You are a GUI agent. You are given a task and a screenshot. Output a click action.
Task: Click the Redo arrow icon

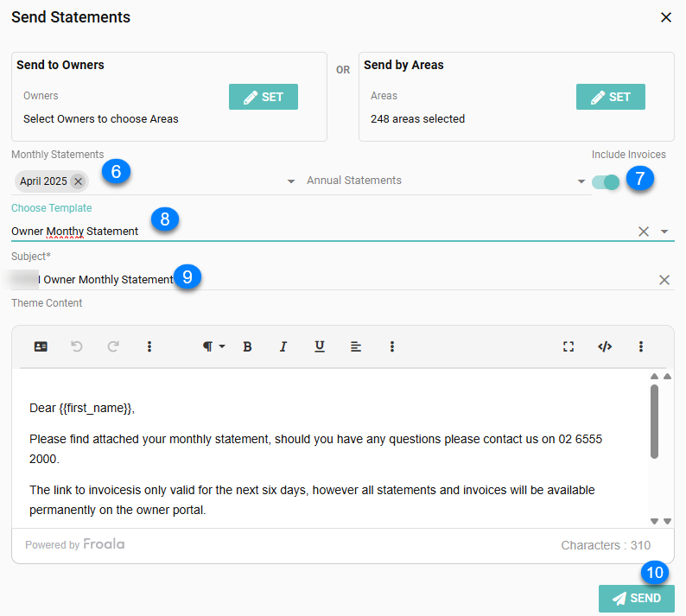pyautogui.click(x=113, y=346)
